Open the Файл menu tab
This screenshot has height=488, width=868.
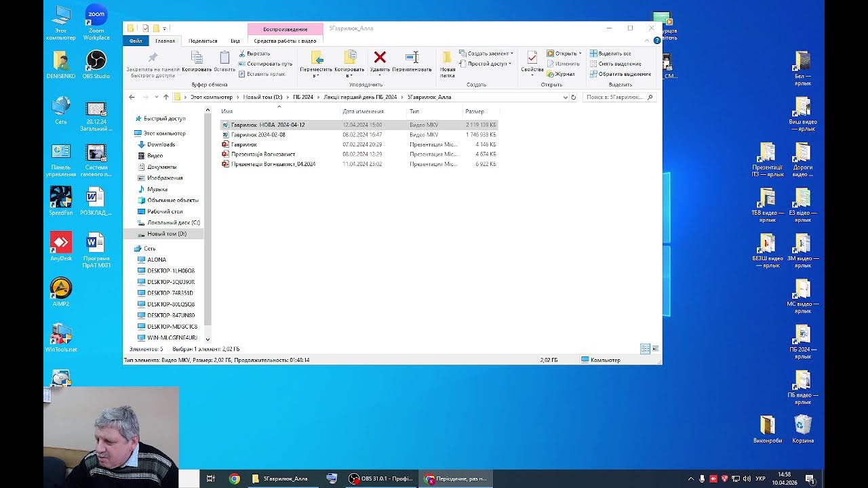click(136, 41)
